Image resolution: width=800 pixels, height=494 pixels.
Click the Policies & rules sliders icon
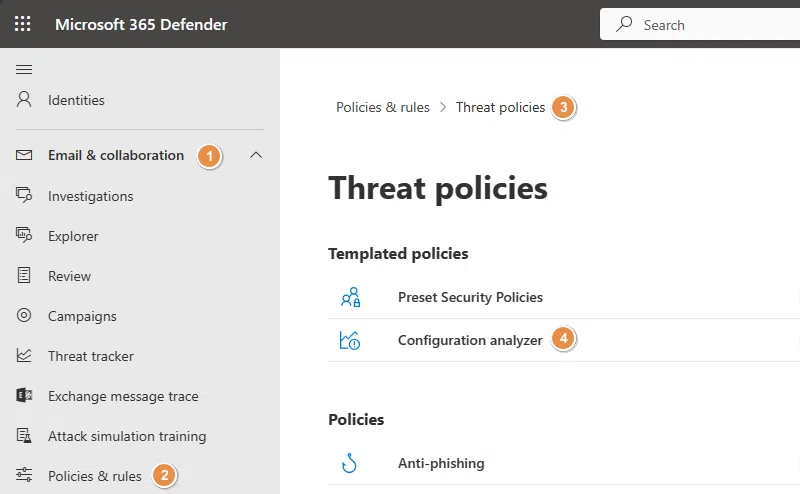coord(24,475)
